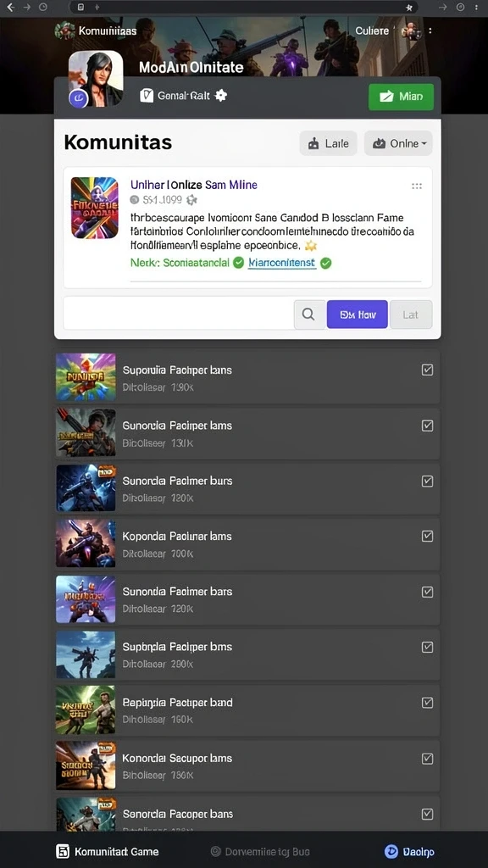
Task: Toggle checkbox on Sunondla Faoimer bars row
Action: click(427, 592)
